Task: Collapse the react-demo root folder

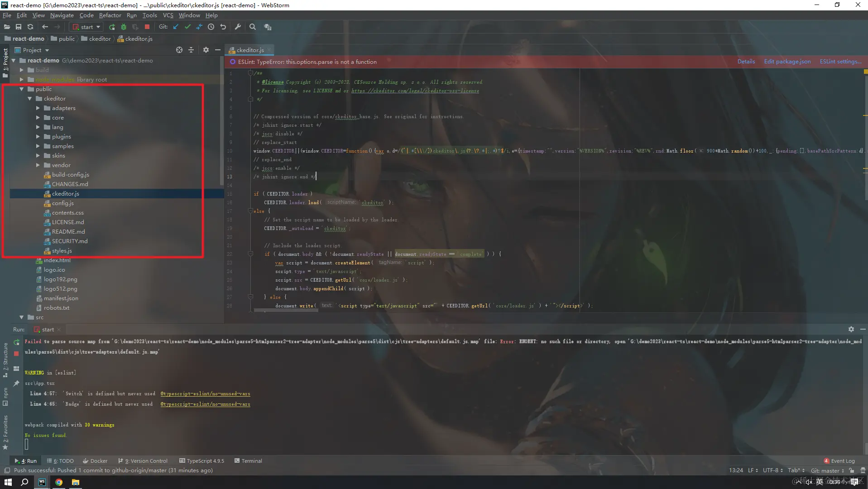Action: (14, 60)
